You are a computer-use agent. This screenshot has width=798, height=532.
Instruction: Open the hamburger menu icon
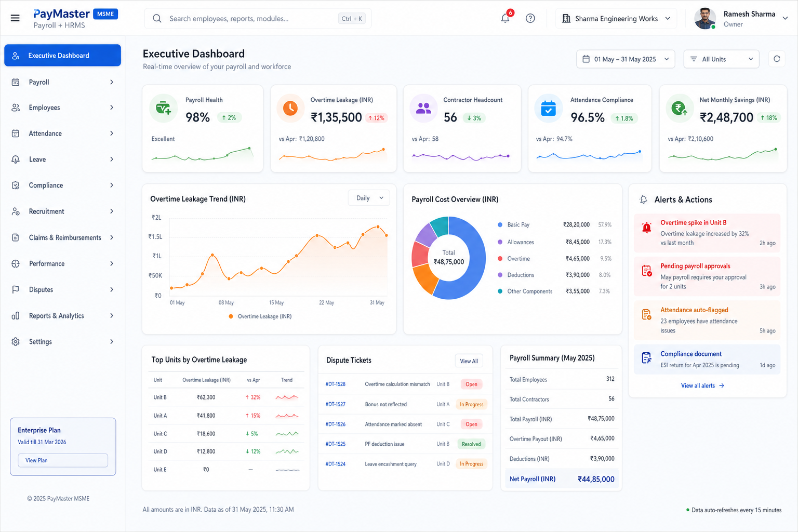[x=15, y=18]
